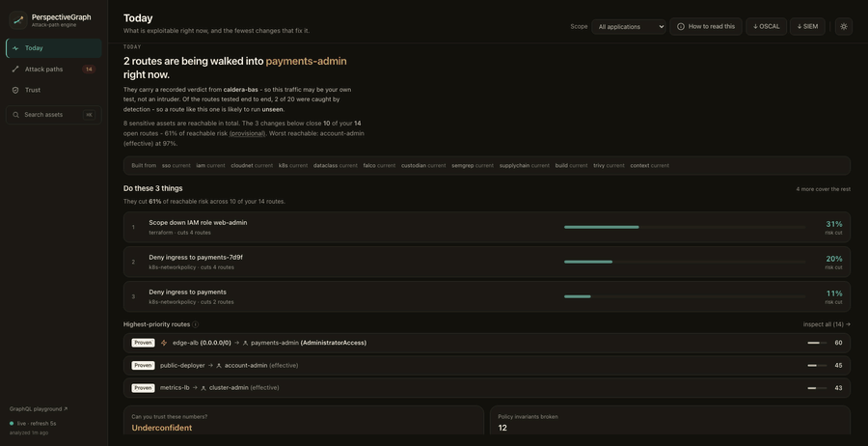This screenshot has height=446, width=868.
Task: Click the Trust shield icon
Action: pyautogui.click(x=15, y=90)
